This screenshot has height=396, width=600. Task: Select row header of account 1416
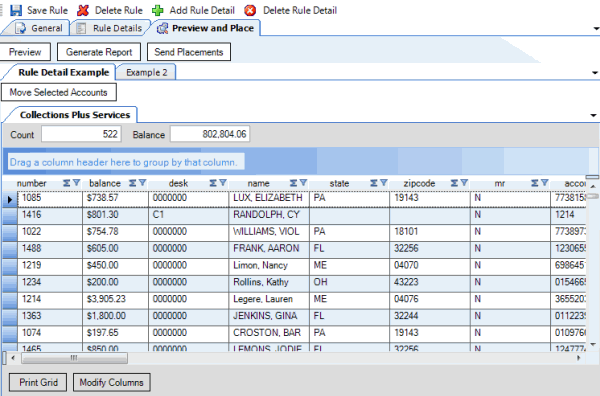10,215
